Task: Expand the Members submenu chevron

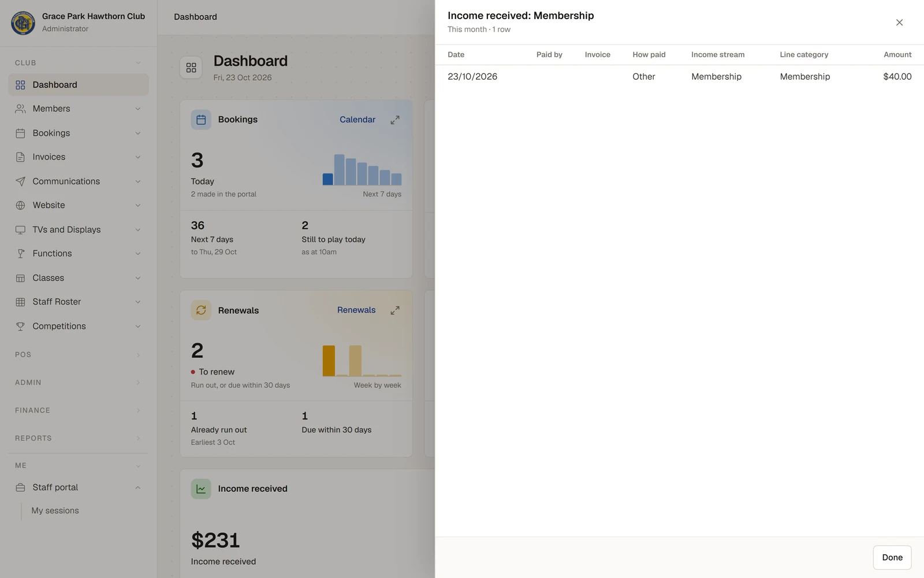Action: (138, 109)
